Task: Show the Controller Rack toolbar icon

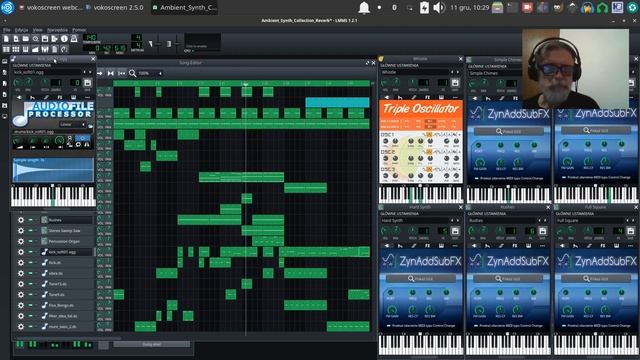Action: 64,49
